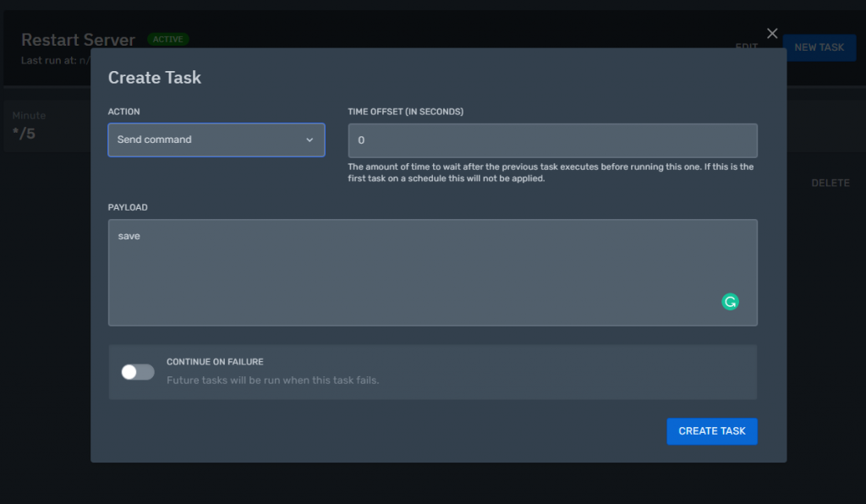Click the Delete button behind the dialog
This screenshot has width=866, height=504.
[830, 183]
